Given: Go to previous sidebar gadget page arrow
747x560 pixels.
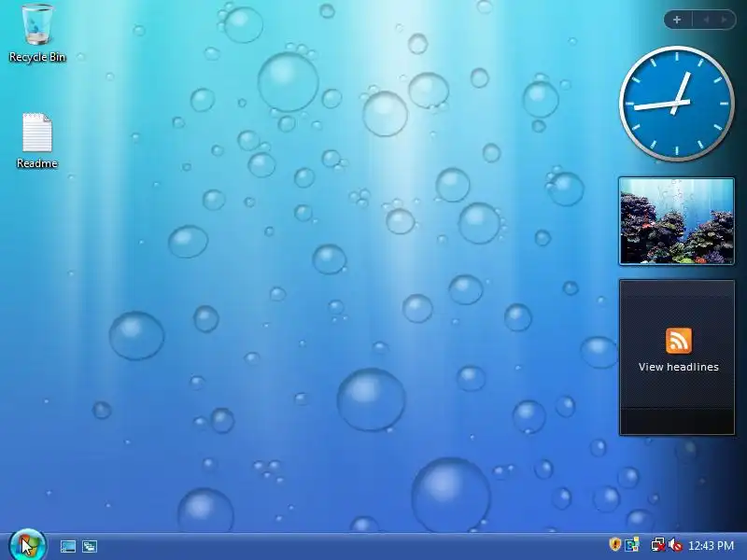Looking at the screenshot, I should click(x=707, y=20).
